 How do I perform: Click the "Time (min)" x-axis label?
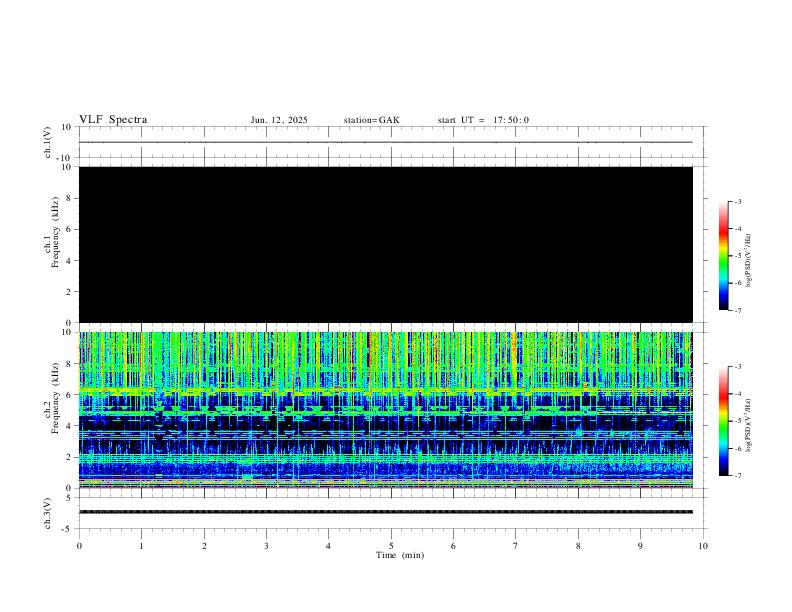click(400, 555)
